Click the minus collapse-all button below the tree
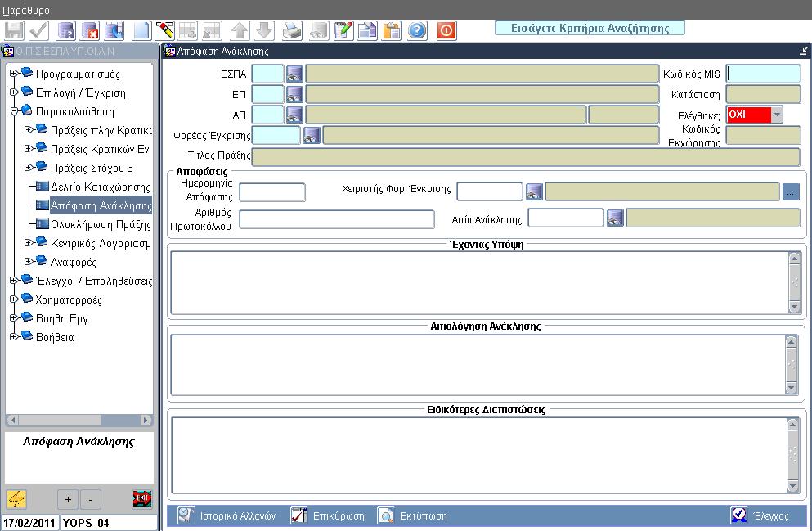Image resolution: width=812 pixels, height=531 pixels. (x=91, y=499)
